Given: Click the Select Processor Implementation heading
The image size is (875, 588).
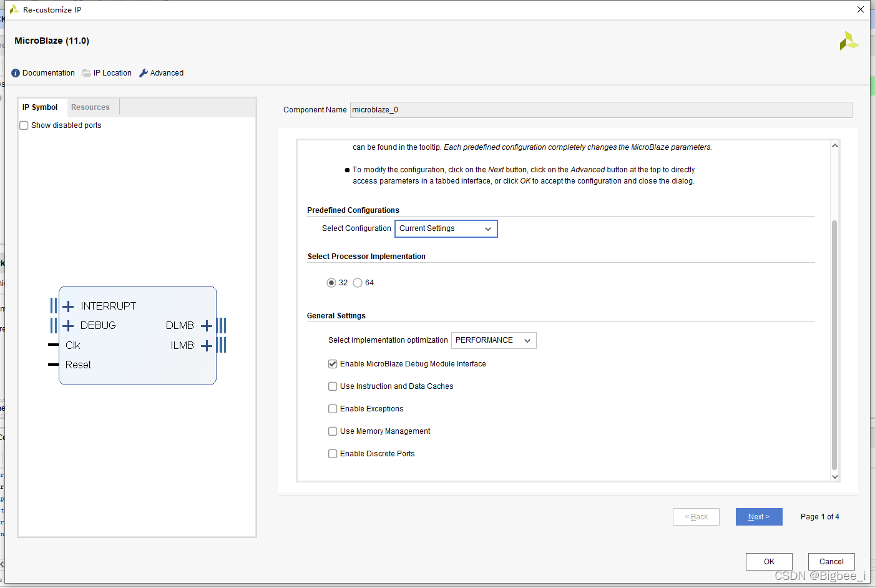Looking at the screenshot, I should point(366,257).
